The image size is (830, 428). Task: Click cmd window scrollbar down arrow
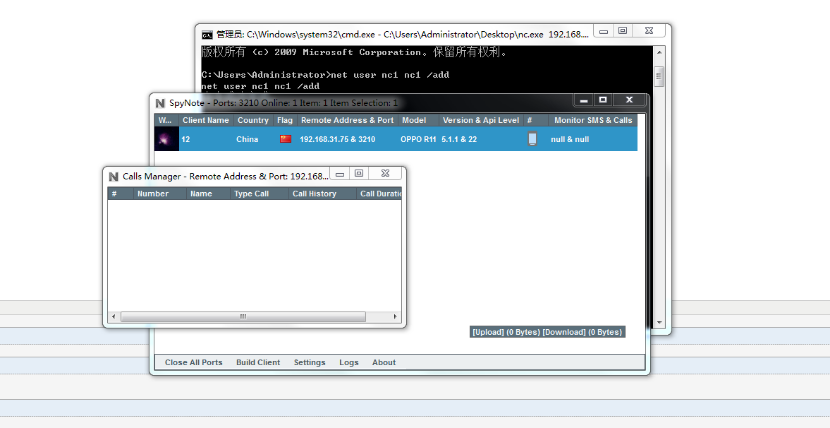[x=659, y=322]
